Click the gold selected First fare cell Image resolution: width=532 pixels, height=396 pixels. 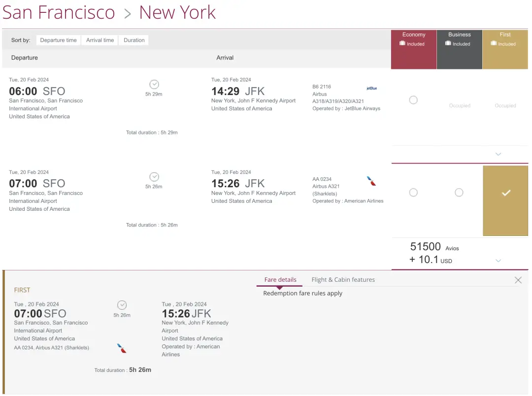505,200
